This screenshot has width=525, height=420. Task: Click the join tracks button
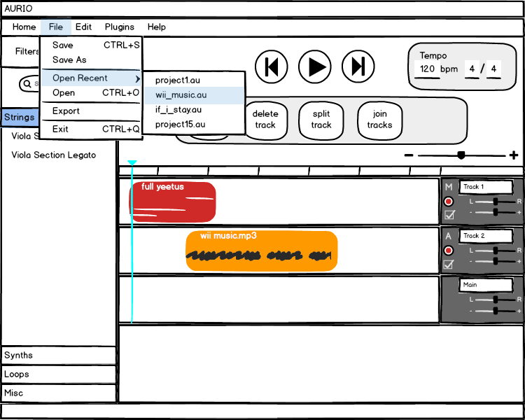coord(379,120)
